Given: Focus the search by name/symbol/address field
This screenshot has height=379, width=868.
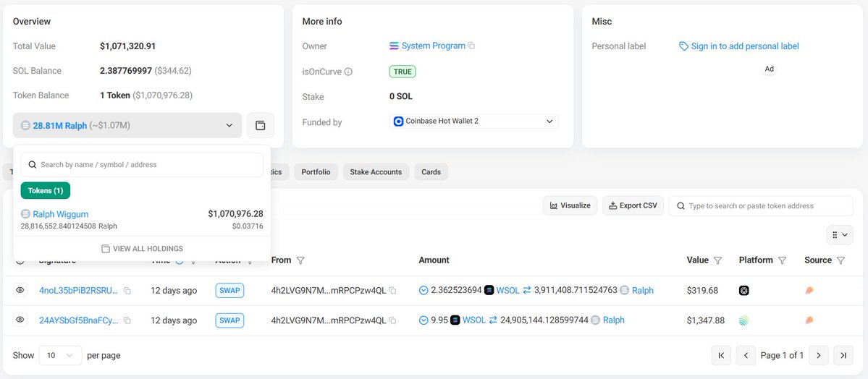Looking at the screenshot, I should (x=142, y=165).
